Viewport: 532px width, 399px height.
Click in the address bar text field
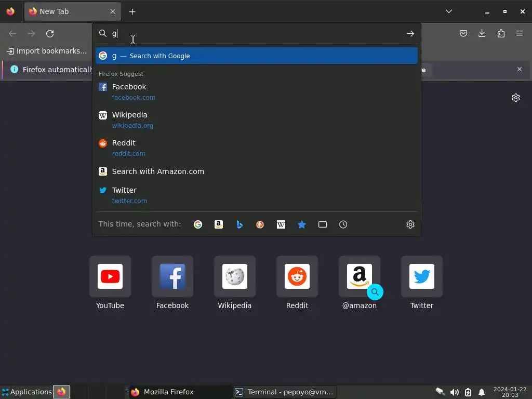click(258, 34)
